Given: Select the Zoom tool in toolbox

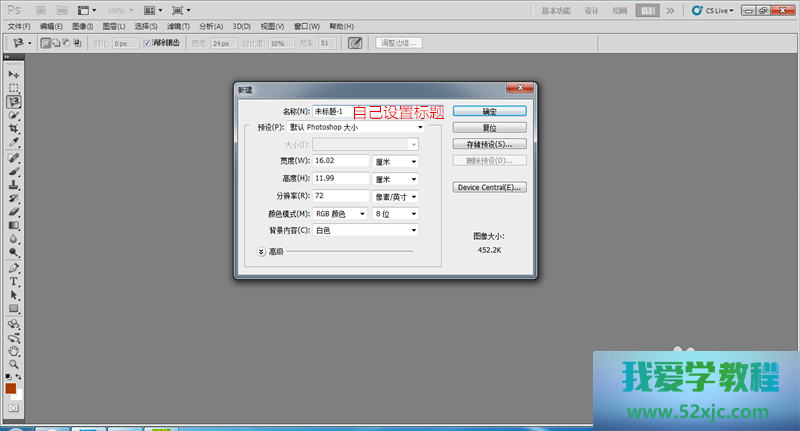Looking at the screenshot, I should click(14, 364).
